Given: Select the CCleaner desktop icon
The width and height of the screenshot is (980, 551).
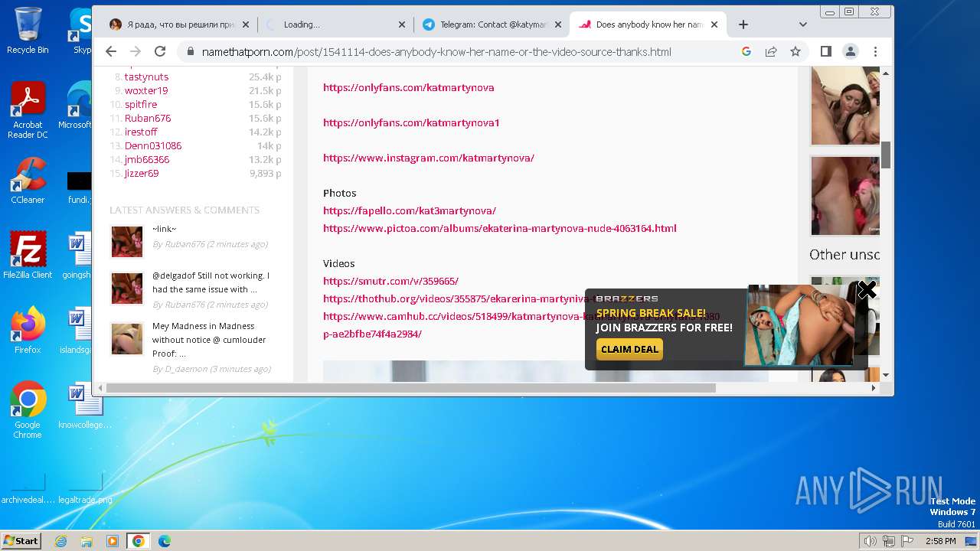Looking at the screenshot, I should (x=28, y=181).
